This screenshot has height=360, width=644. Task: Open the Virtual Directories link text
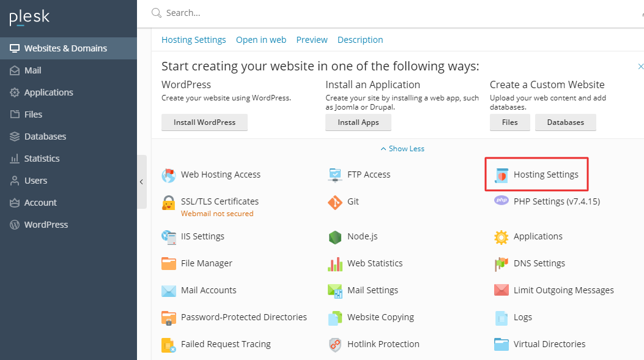coord(550,344)
